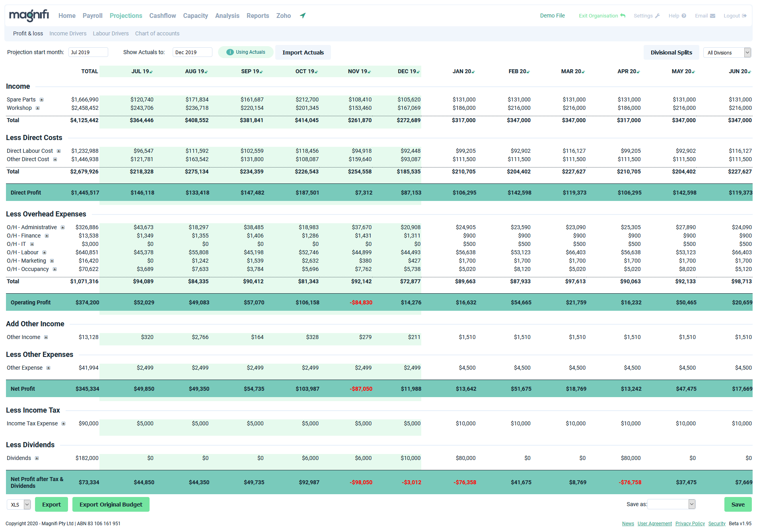The image size is (757, 532).
Task: Open the Projections menu
Action: point(126,16)
